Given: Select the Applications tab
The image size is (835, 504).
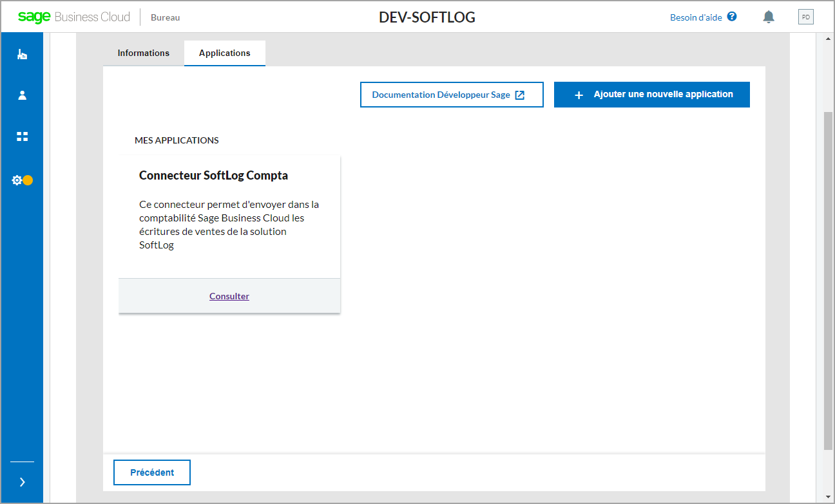Looking at the screenshot, I should tap(225, 53).
